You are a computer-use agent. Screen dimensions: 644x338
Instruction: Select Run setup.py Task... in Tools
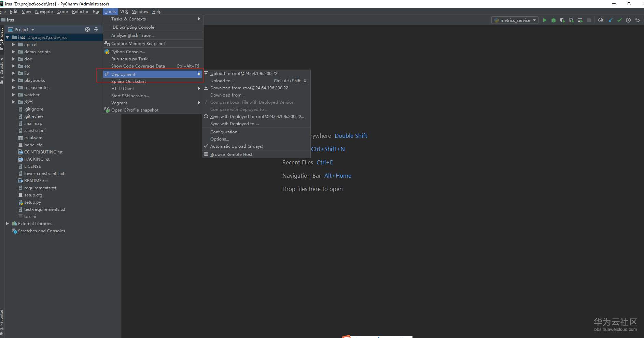153,59
